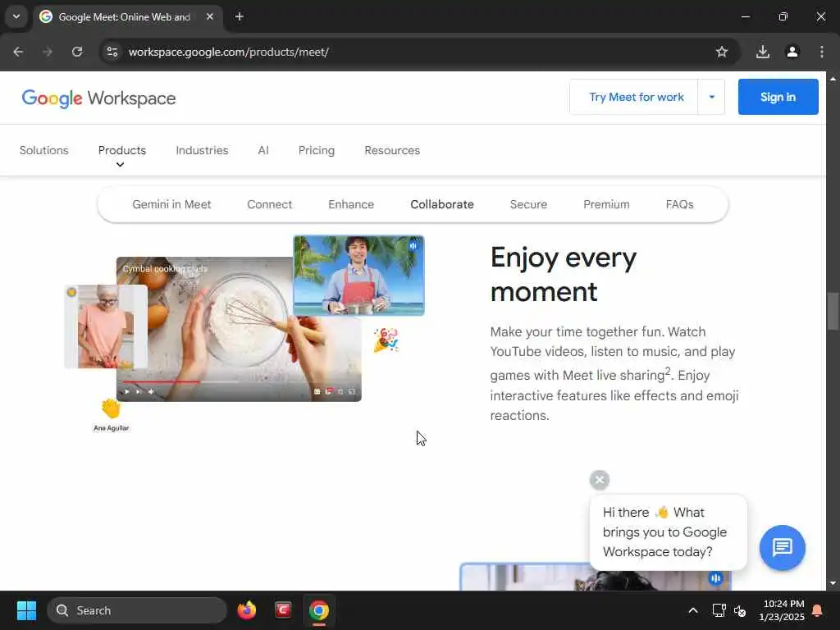Jump to the Enhance section

point(351,204)
